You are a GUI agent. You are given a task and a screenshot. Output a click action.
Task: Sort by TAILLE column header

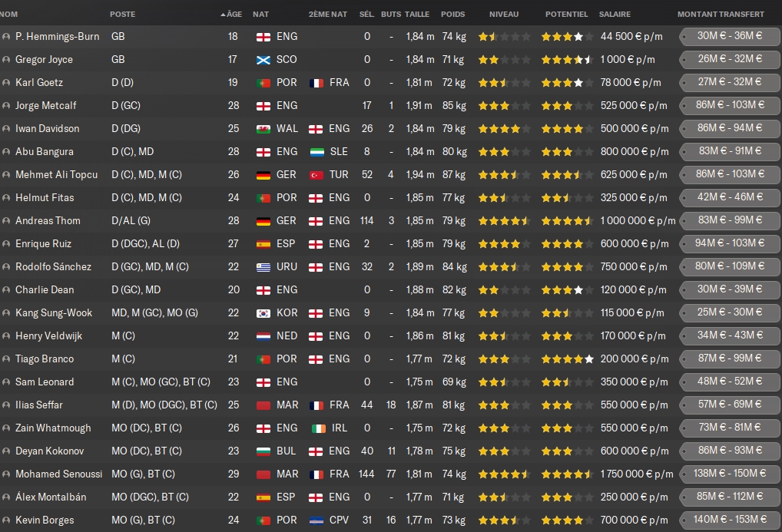(x=417, y=14)
